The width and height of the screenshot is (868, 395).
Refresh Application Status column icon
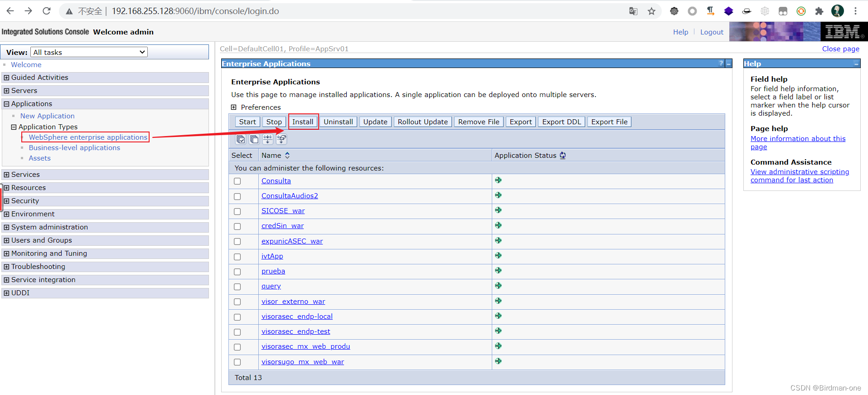[563, 155]
